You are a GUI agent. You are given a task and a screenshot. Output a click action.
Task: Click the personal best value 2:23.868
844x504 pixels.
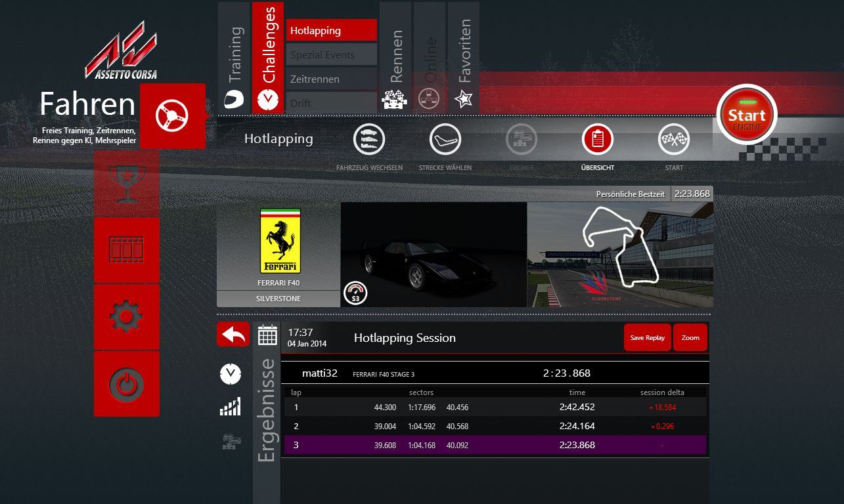(692, 194)
